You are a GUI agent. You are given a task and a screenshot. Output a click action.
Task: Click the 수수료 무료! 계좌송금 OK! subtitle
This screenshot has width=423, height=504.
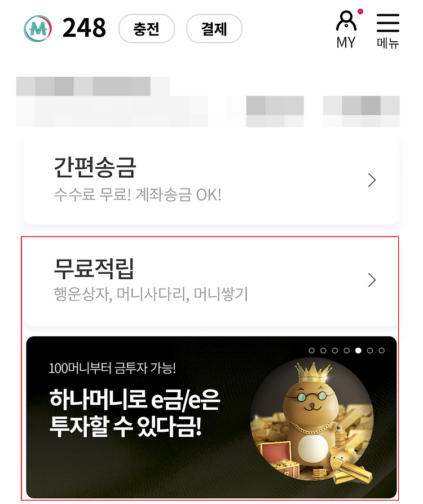tap(138, 195)
